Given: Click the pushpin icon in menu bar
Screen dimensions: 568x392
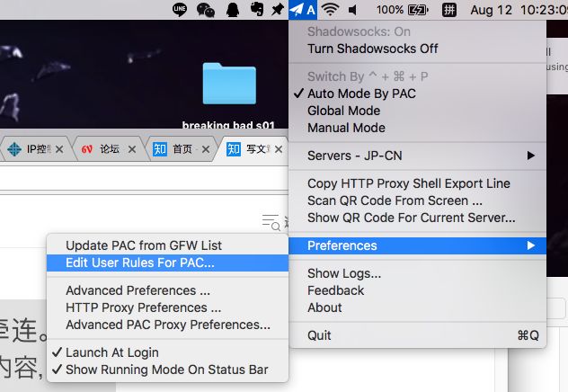Looking at the screenshot, I should pyautogui.click(x=278, y=10).
